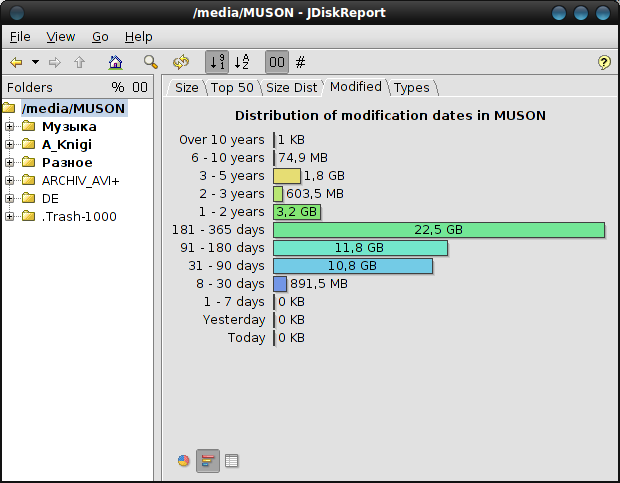Image resolution: width=620 pixels, height=483 pixels.
Task: Select the .Trash-1000 folder in tree
Action: click(x=79, y=217)
